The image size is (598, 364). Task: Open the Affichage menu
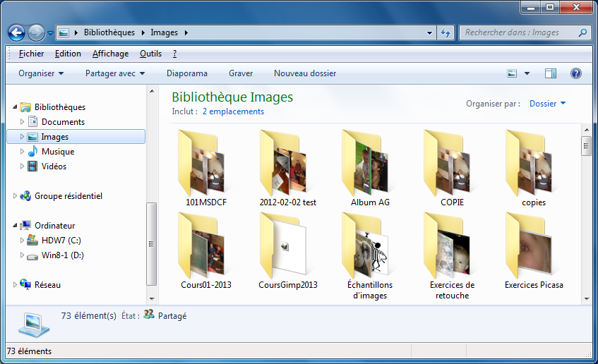coord(110,54)
